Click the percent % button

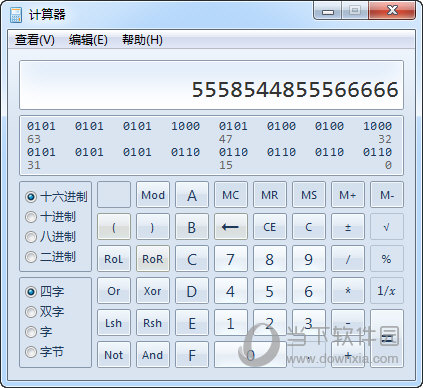coord(387,259)
